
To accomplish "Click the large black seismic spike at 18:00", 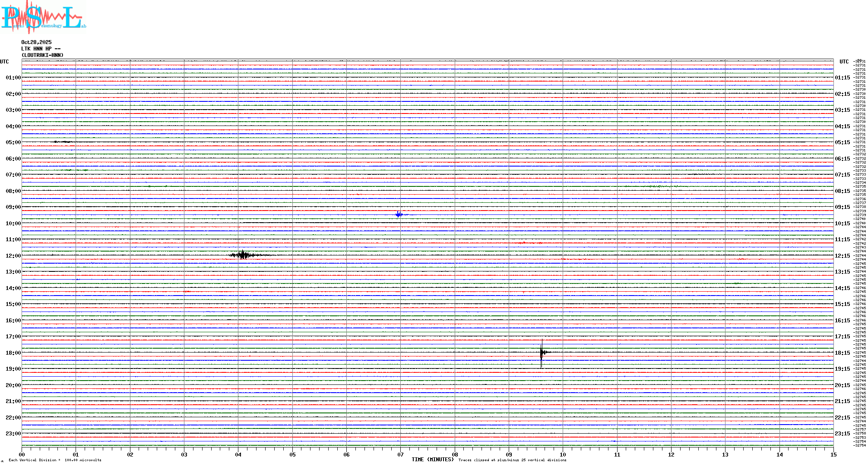I will point(542,353).
